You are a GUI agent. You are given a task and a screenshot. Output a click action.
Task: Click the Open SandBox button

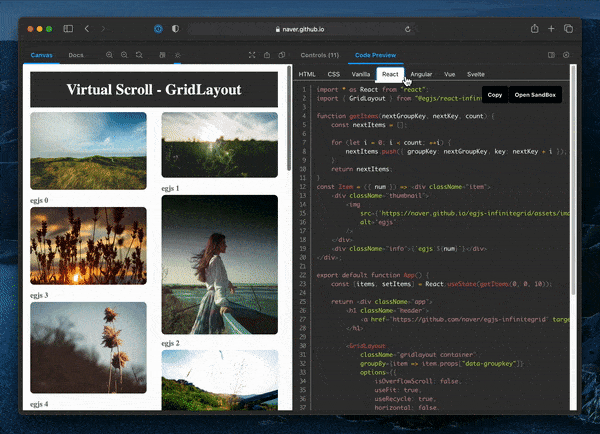click(x=535, y=94)
